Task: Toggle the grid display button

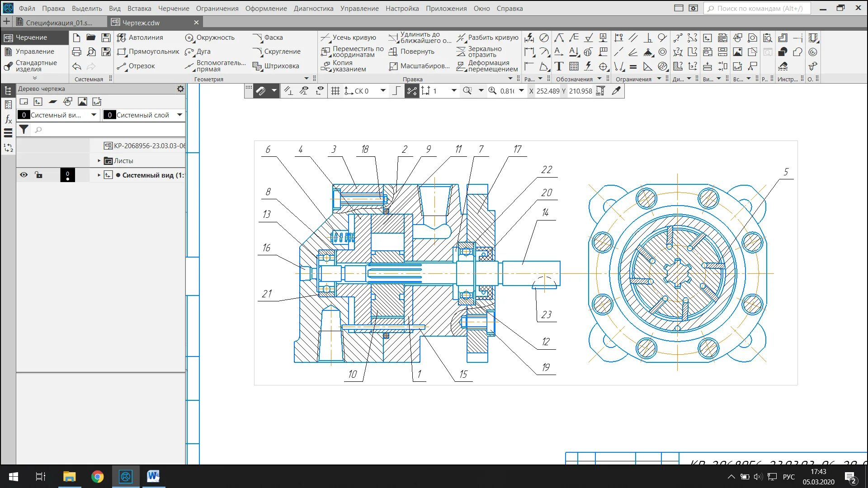Action: click(x=335, y=91)
